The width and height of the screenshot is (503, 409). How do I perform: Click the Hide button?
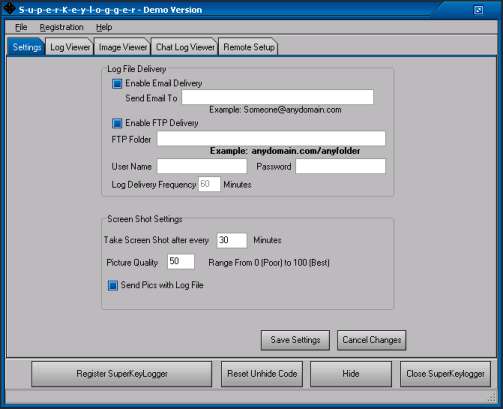[351, 374]
